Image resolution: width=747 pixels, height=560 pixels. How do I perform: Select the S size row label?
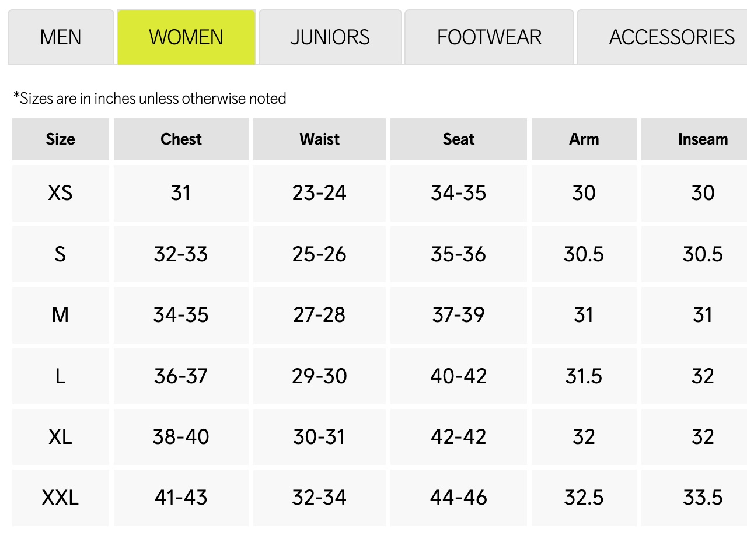tap(60, 254)
